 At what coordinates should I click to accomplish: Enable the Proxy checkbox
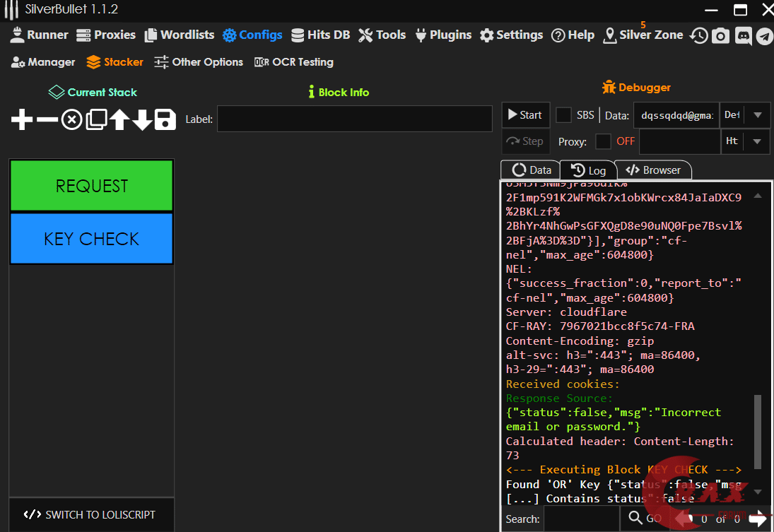(603, 141)
